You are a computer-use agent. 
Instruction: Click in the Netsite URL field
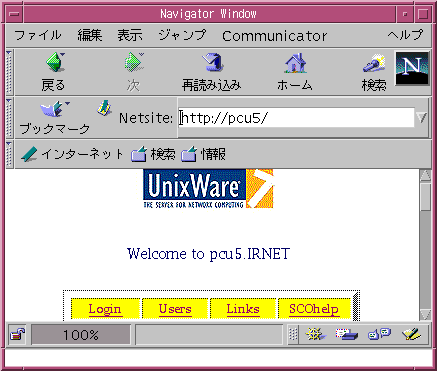pyautogui.click(x=296, y=118)
